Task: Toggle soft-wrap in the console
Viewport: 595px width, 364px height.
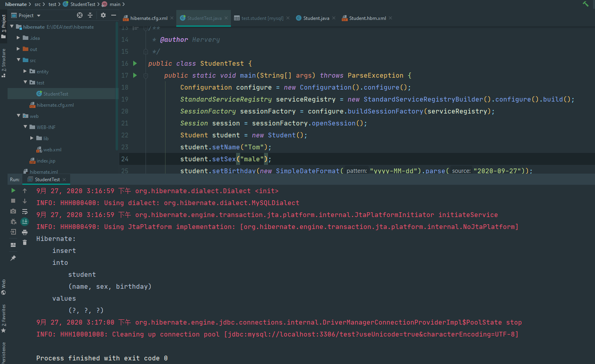Action: coord(25,211)
